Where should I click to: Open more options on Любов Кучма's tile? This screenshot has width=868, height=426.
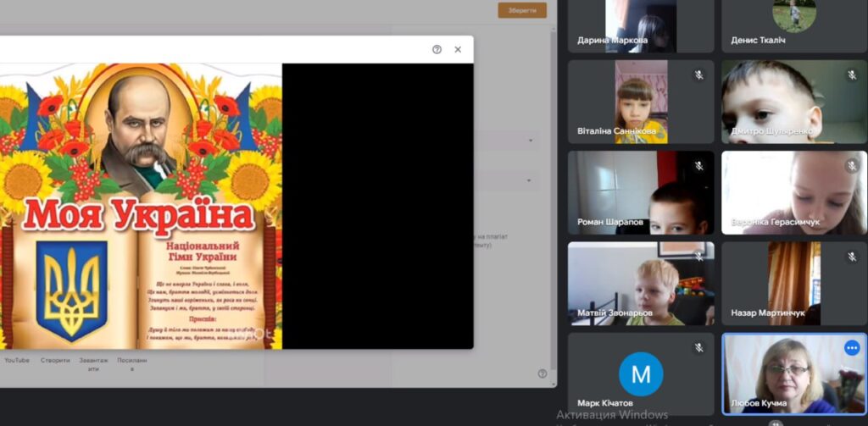click(852, 347)
